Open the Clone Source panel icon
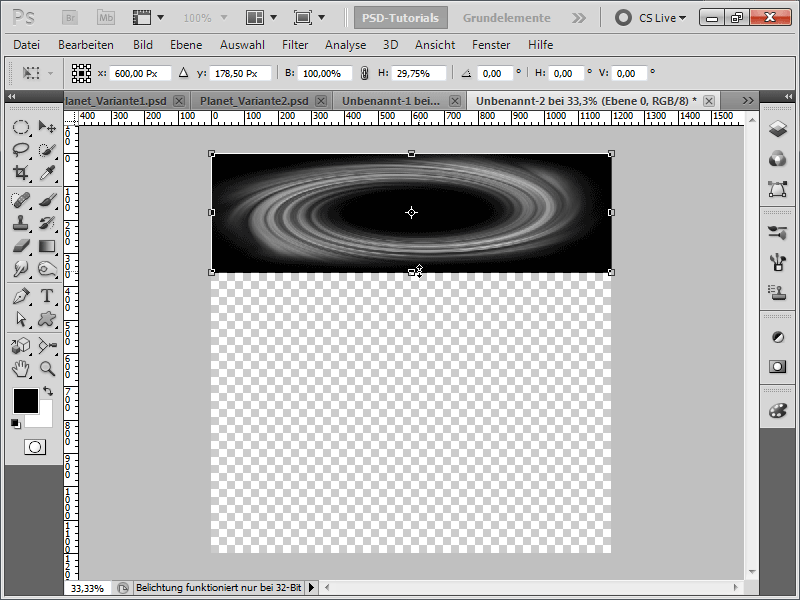 (778, 292)
